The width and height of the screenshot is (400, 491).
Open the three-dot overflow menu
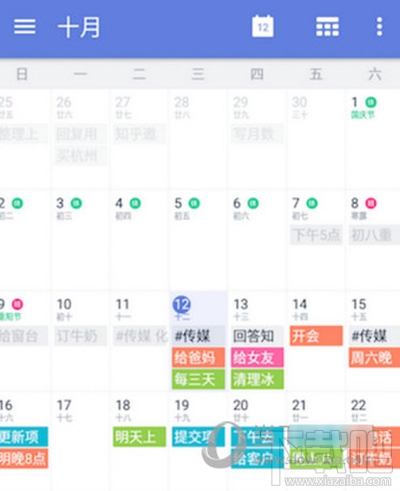pyautogui.click(x=379, y=26)
